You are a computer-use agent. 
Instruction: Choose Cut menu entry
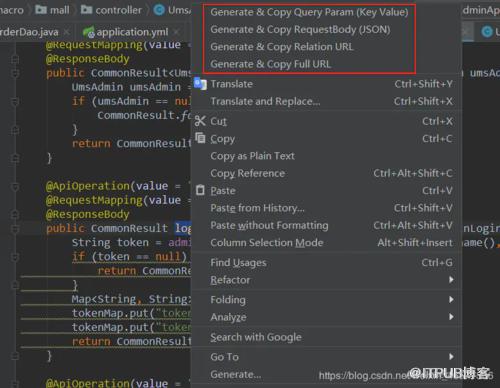coord(218,121)
